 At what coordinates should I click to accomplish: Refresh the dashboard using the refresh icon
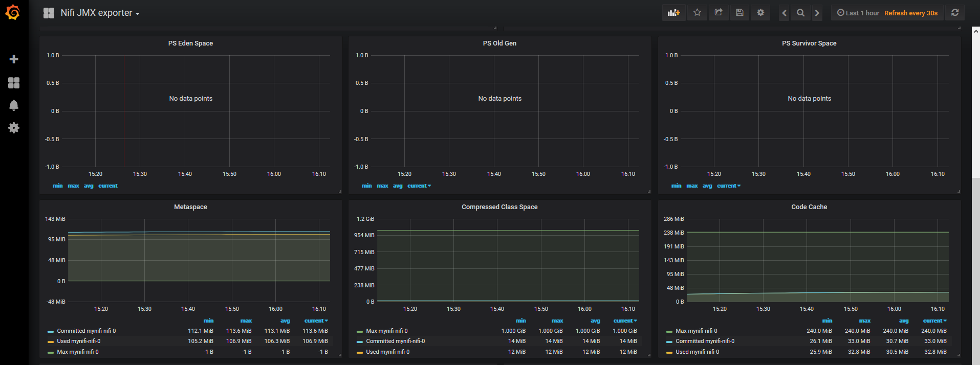click(x=955, y=13)
